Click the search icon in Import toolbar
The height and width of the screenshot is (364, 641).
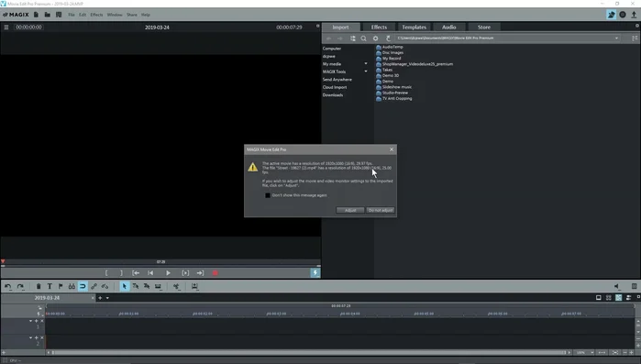[363, 39]
